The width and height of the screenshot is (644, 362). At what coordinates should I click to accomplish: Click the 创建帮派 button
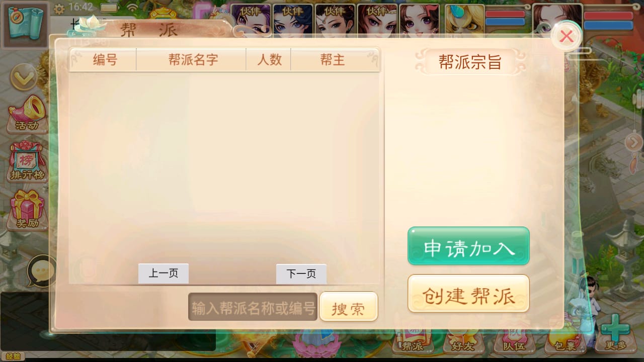pyautogui.click(x=468, y=294)
